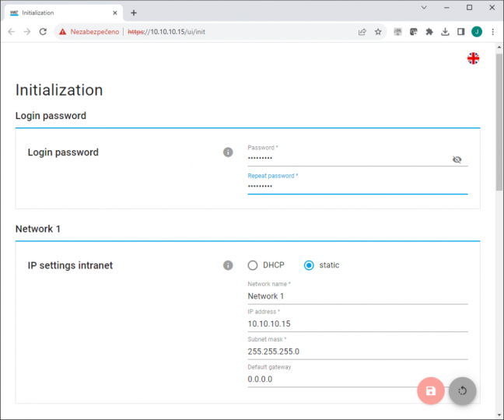Click the gray reset floating button

coord(462,390)
